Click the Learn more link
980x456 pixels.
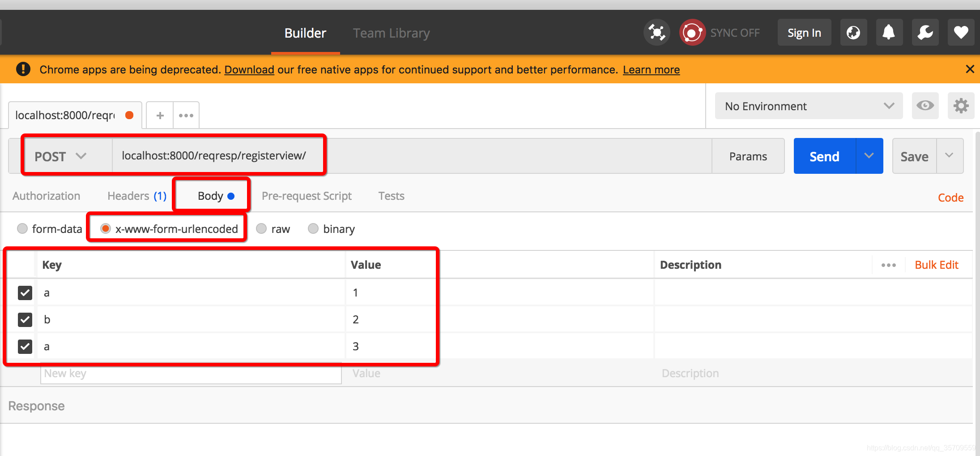[651, 70]
